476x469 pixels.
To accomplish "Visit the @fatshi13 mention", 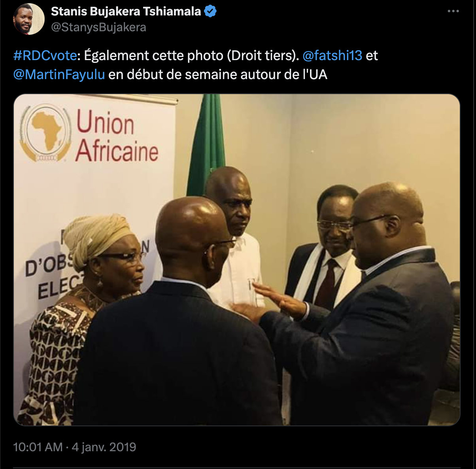I will (332, 55).
